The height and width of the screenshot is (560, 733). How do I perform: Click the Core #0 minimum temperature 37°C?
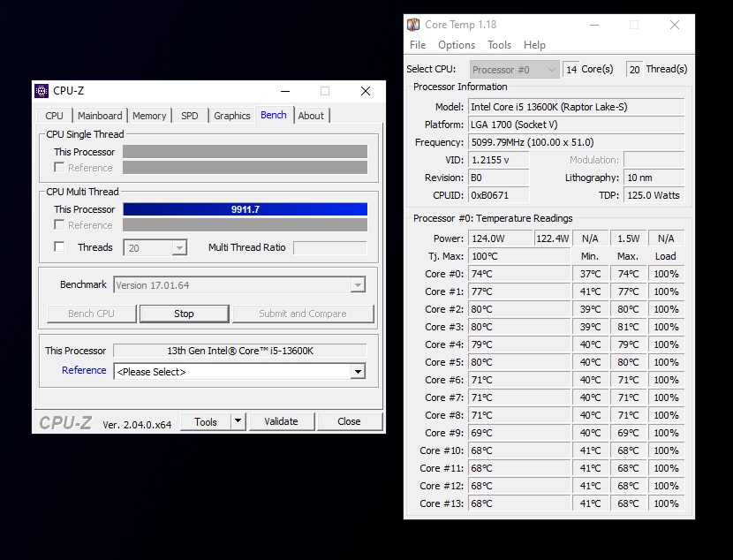(x=591, y=274)
